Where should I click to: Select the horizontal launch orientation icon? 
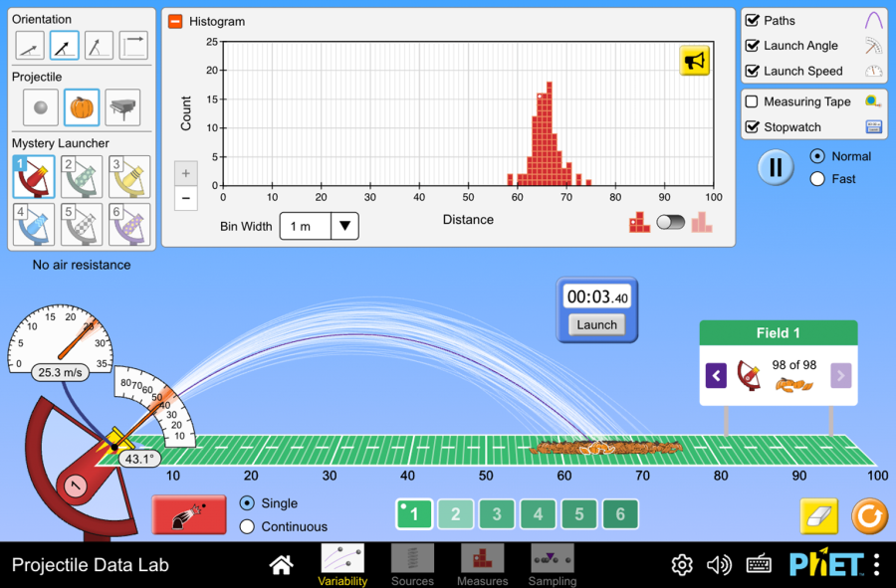coord(133,45)
